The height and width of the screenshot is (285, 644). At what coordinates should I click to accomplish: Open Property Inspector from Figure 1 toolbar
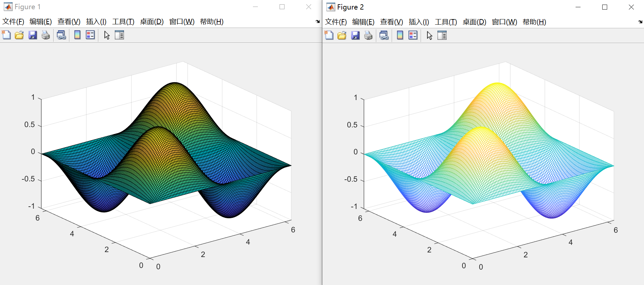pyautogui.click(x=119, y=35)
